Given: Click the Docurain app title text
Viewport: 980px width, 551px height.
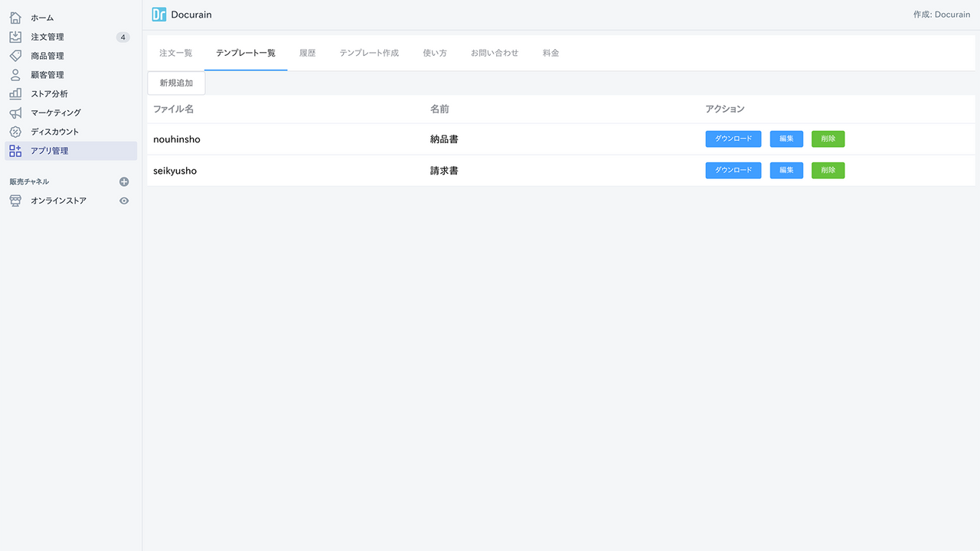Looking at the screenshot, I should (x=191, y=15).
